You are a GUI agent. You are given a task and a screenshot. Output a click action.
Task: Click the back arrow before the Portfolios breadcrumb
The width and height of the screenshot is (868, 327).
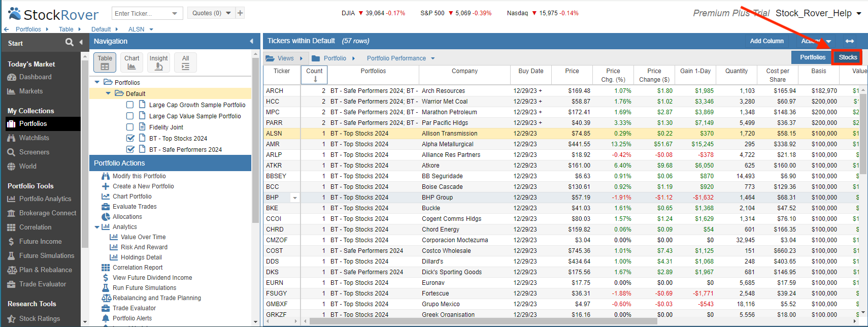6,29
